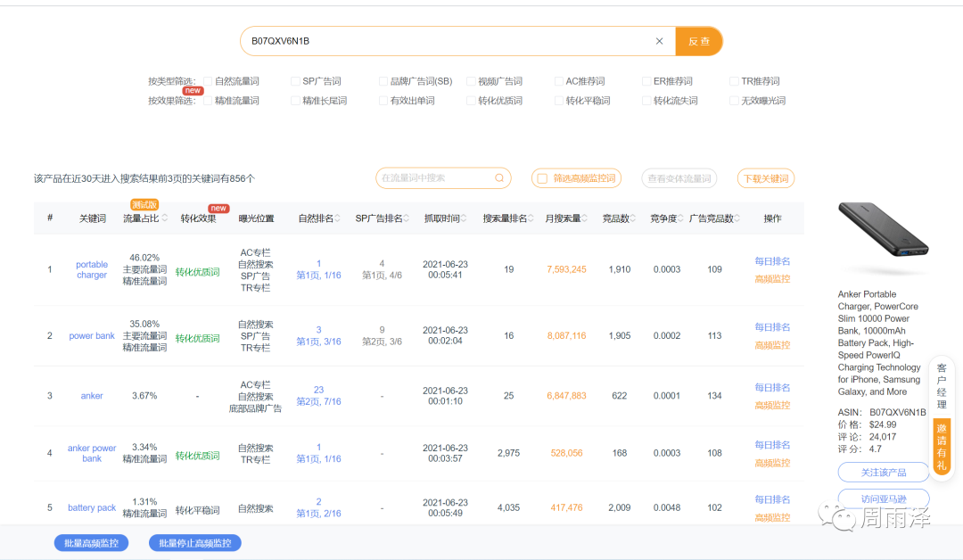Click the Anker power bank product image

tap(883, 239)
